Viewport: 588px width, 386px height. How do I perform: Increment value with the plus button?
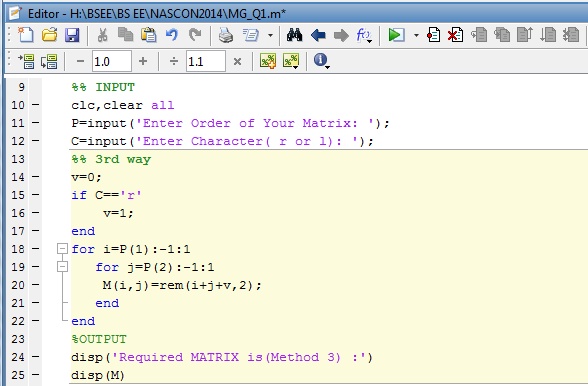[143, 61]
